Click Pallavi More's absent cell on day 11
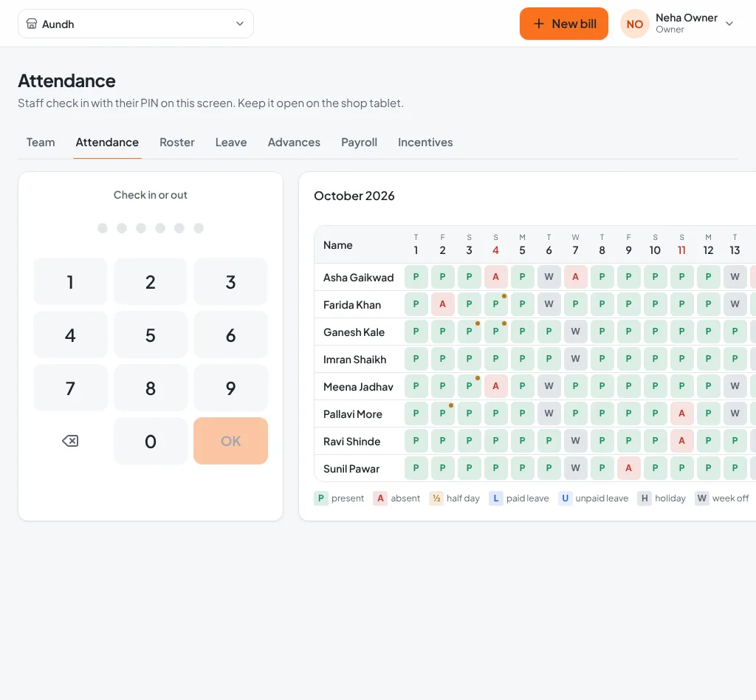The image size is (756, 700). coord(681,414)
